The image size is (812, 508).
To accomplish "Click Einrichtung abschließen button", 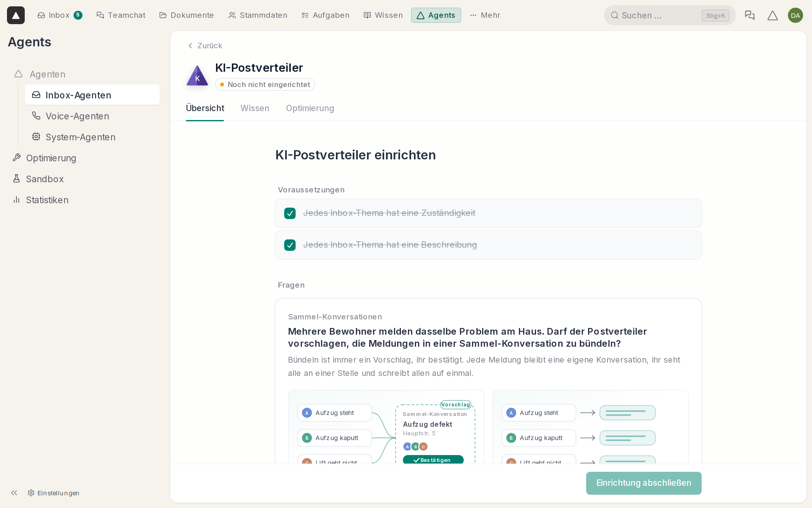I will click(644, 483).
